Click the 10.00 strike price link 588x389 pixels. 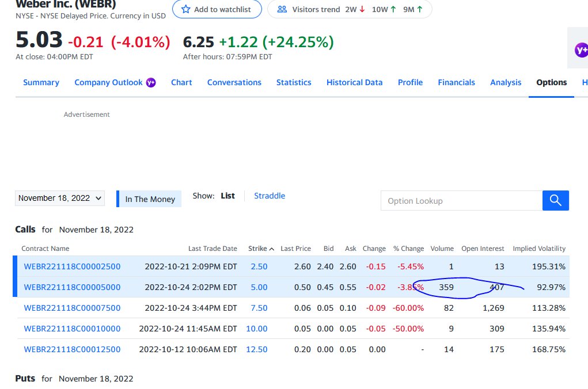pyautogui.click(x=257, y=329)
